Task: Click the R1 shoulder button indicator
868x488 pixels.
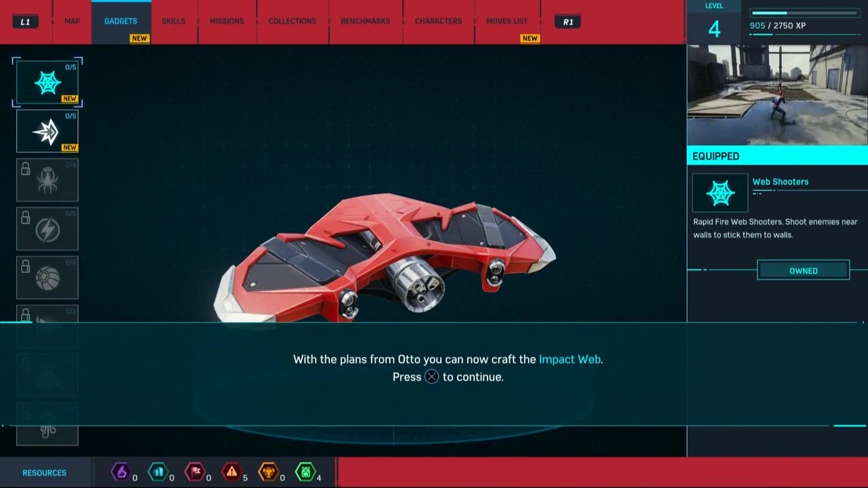Action: (568, 22)
